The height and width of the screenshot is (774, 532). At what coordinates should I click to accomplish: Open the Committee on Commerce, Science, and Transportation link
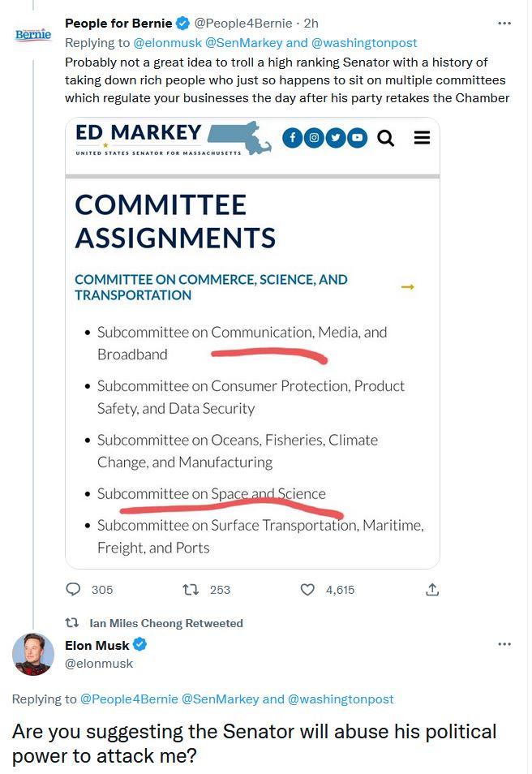(211, 287)
